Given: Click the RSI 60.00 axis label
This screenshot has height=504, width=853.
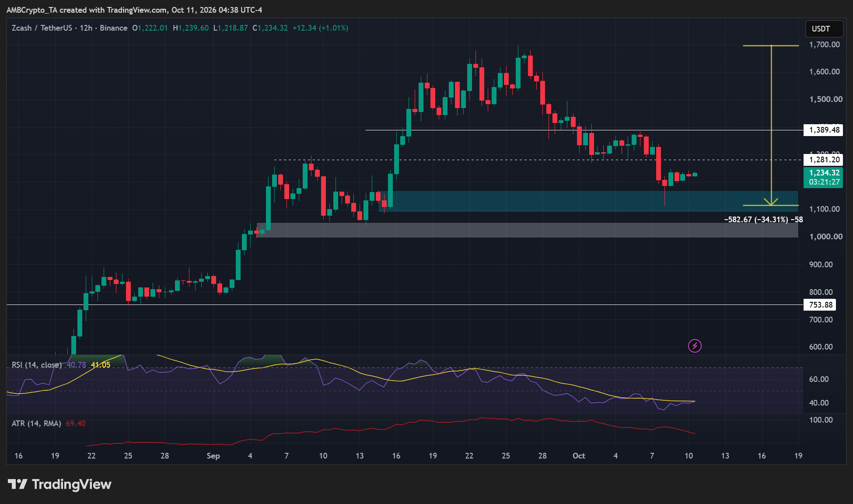Looking at the screenshot, I should tap(819, 379).
